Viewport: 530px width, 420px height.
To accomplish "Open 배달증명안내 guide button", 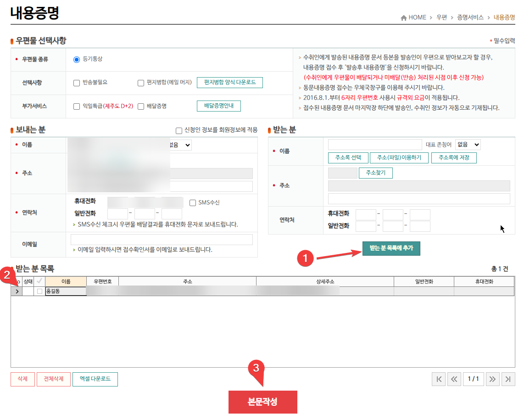I will (x=219, y=106).
